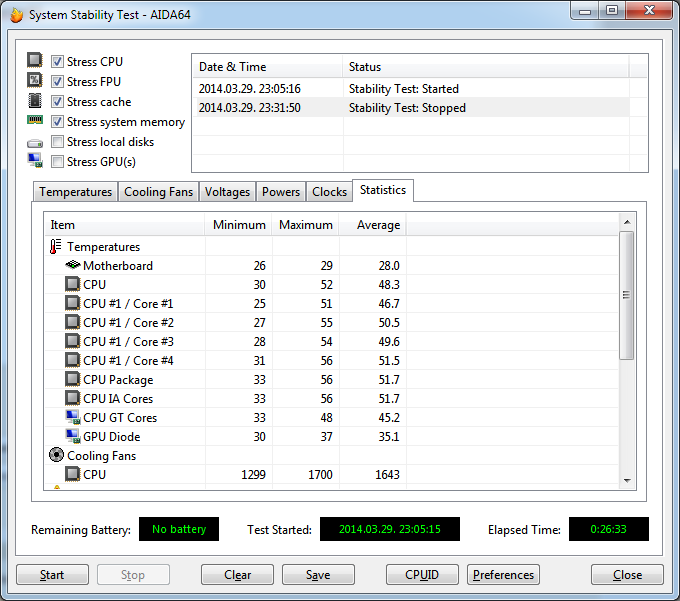Click the Date & Time log column header
Viewport: 680px width, 601px height.
coord(267,67)
